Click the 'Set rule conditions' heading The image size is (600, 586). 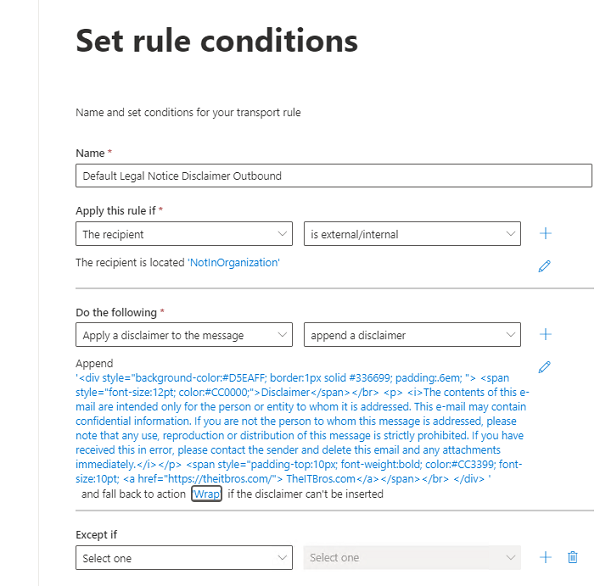click(x=217, y=41)
